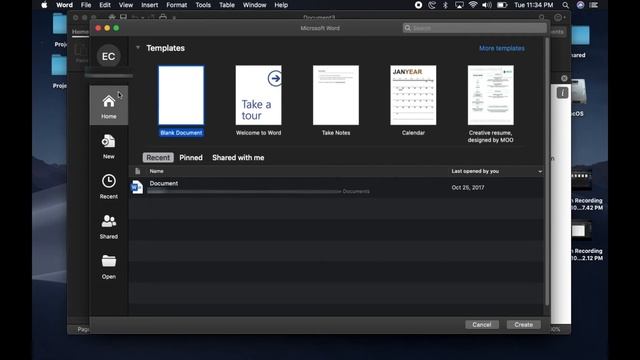Click the Bluetooth icon in menu bar
This screenshot has width=640, height=360.
[445, 5]
